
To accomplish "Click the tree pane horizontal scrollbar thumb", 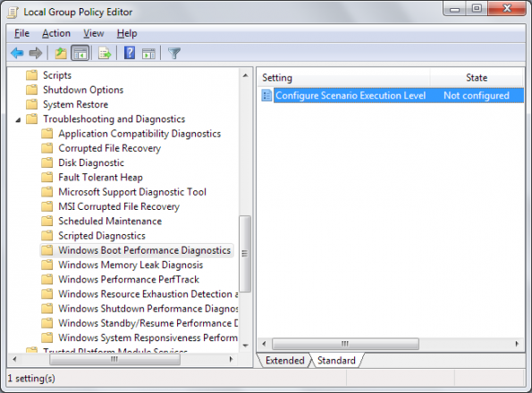I will (x=114, y=359).
